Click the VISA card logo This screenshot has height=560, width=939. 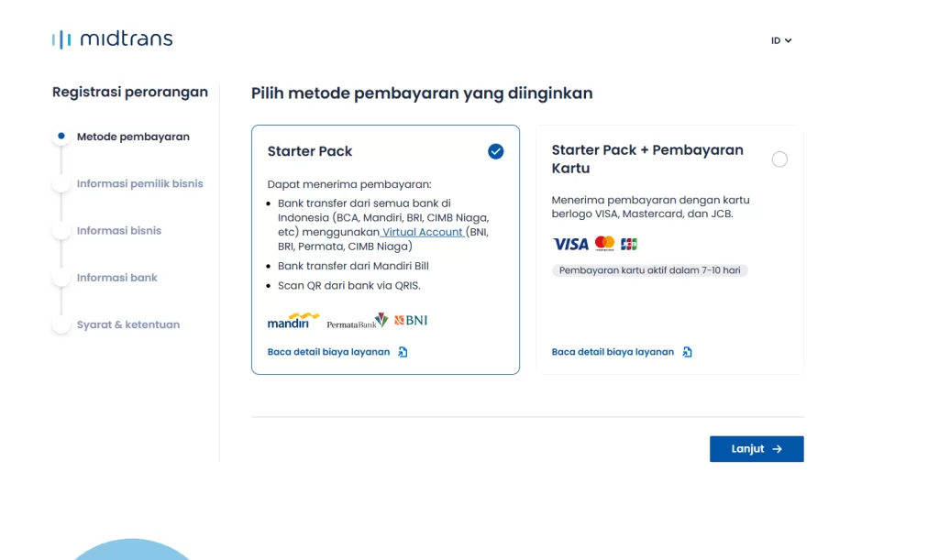point(570,244)
